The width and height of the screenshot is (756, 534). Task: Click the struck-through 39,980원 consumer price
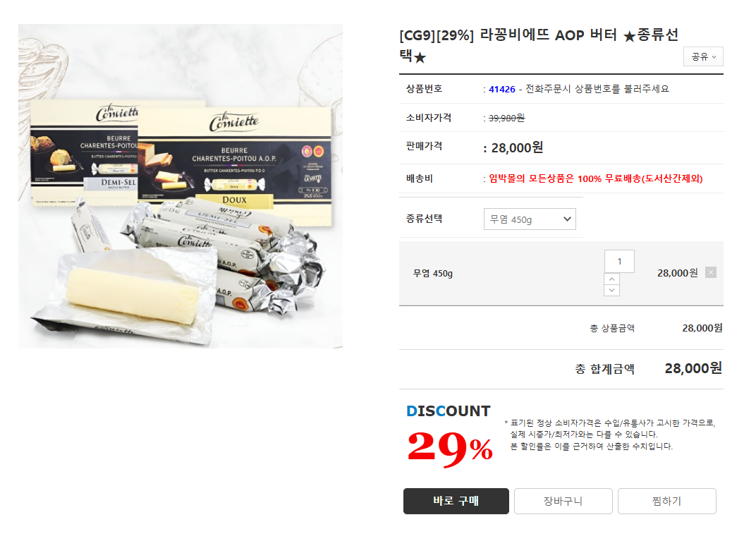(x=506, y=119)
